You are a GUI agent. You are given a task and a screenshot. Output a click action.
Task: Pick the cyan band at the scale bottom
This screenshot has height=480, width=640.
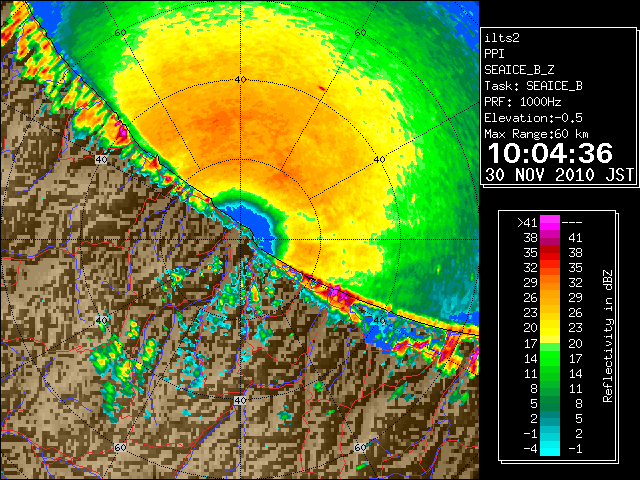550,447
